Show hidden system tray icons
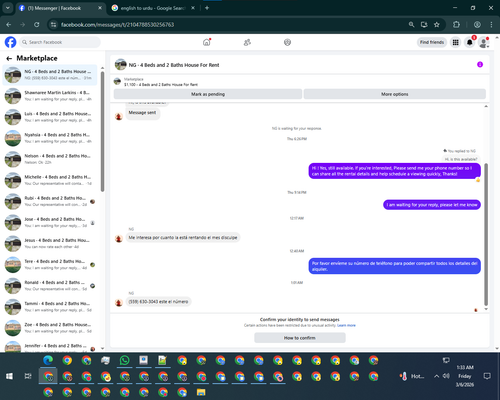 point(436,376)
